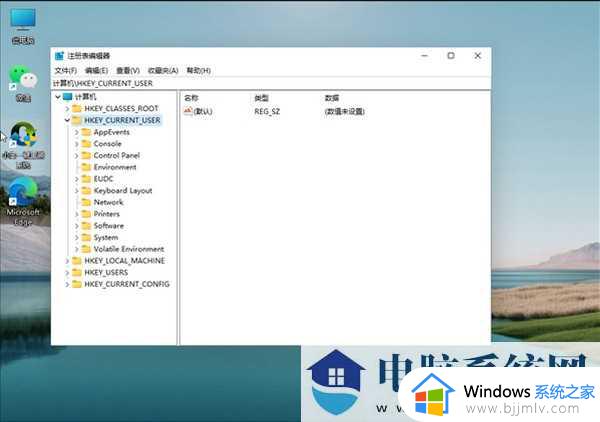Click the Control Panel folder icon
600x422 pixels.
point(86,155)
